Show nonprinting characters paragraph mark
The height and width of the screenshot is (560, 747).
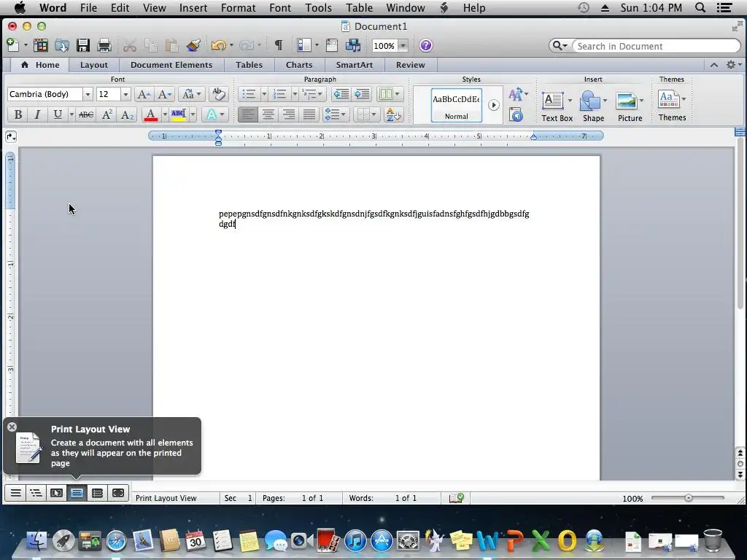point(278,45)
